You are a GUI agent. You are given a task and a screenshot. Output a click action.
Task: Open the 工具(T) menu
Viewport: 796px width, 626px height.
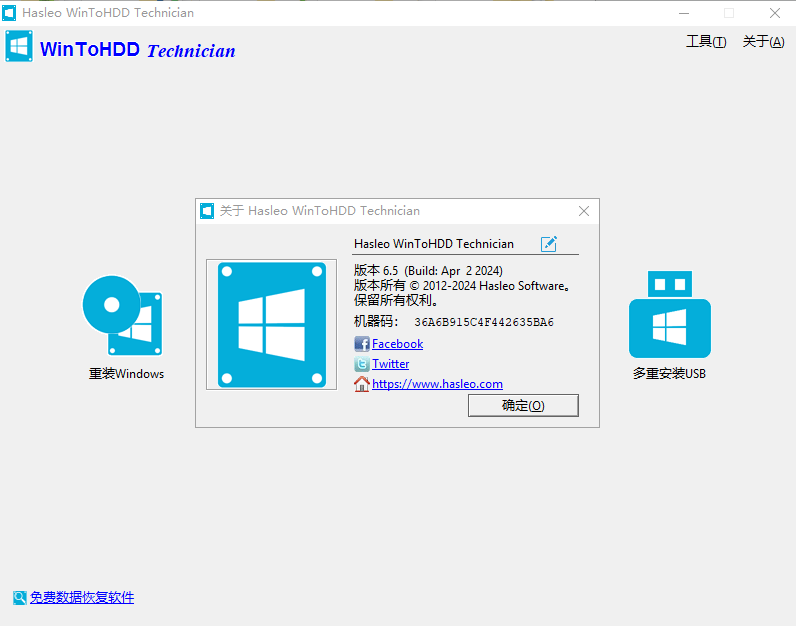pyautogui.click(x=706, y=42)
